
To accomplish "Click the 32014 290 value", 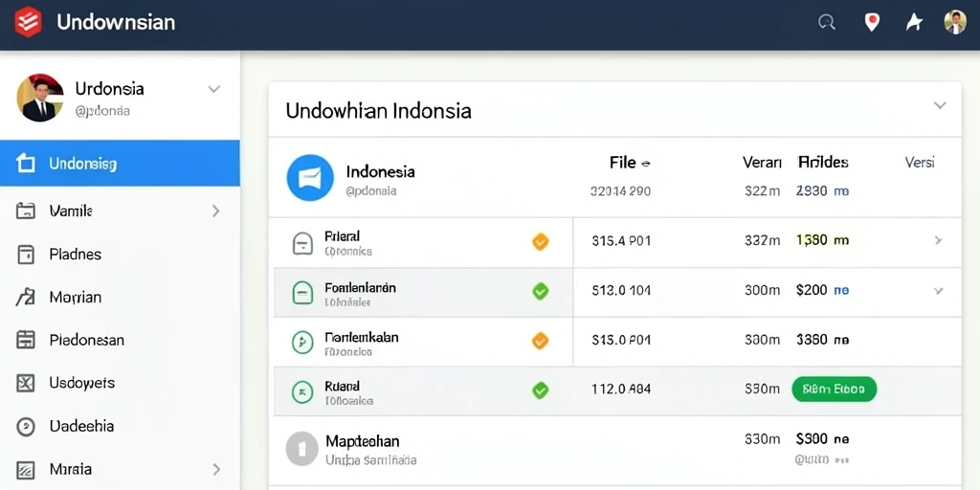I will 620,191.
